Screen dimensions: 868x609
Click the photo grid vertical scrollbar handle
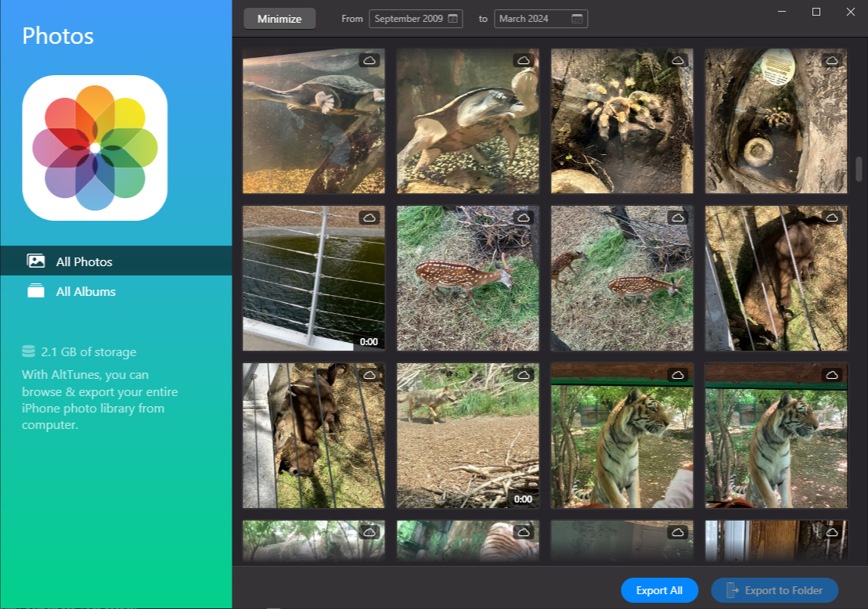tap(859, 169)
